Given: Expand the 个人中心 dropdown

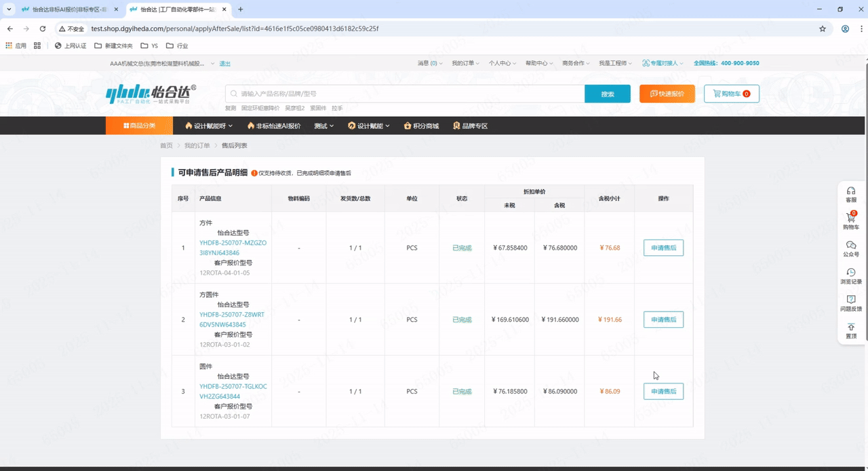Looking at the screenshot, I should [502, 63].
